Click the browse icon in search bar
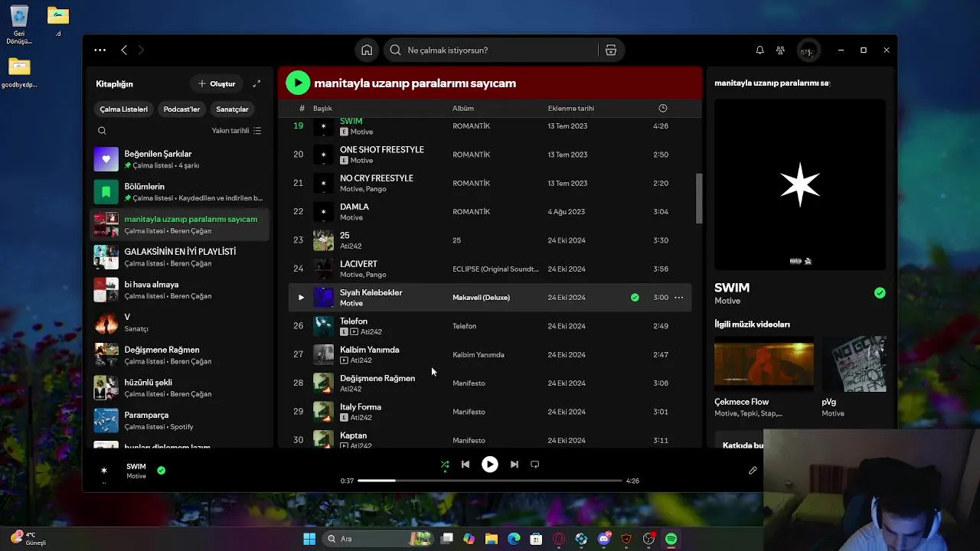 611,50
